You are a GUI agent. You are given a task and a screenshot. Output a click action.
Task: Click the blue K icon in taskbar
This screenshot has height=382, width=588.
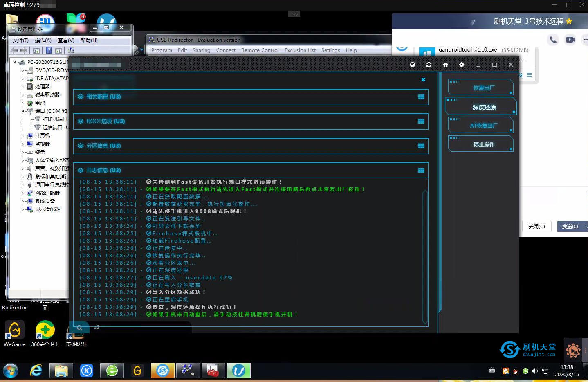click(x=87, y=371)
